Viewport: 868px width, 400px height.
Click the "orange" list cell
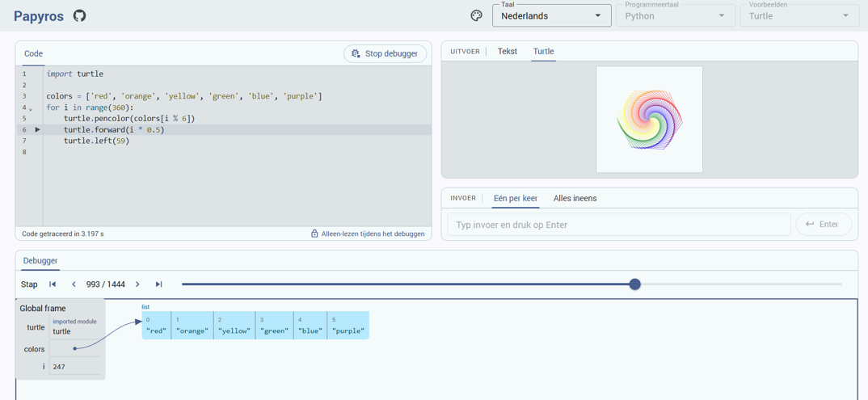click(192, 326)
